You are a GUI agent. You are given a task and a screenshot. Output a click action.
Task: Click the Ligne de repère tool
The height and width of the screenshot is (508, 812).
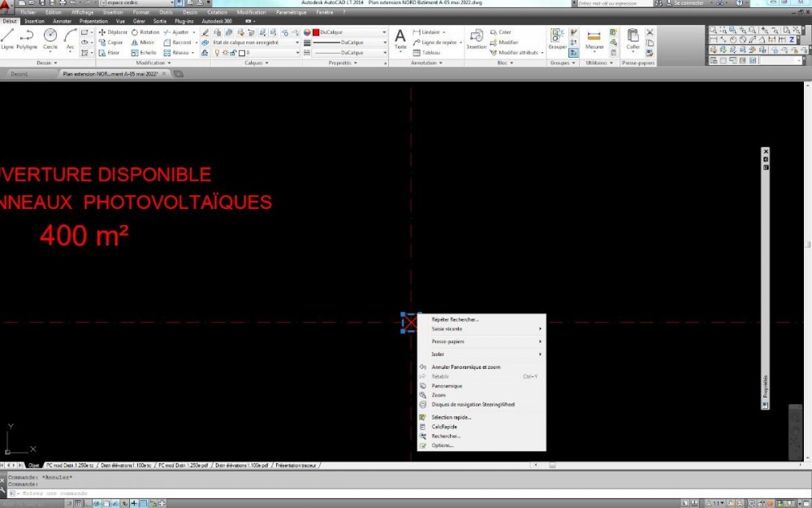435,42
